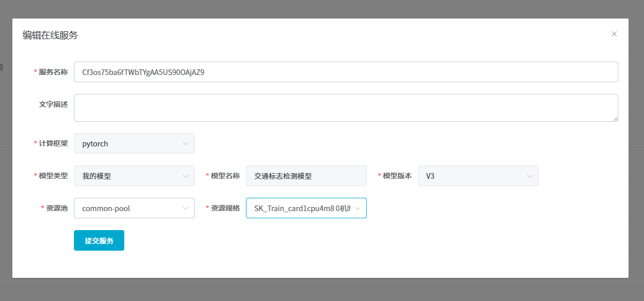
Task: Click the 编辑在线服务 dialog title
Action: pos(50,35)
